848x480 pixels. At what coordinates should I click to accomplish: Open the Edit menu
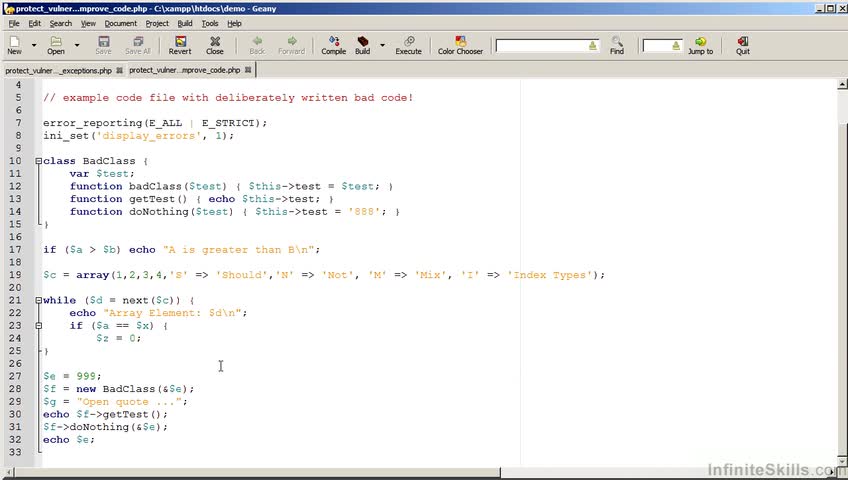[35, 23]
